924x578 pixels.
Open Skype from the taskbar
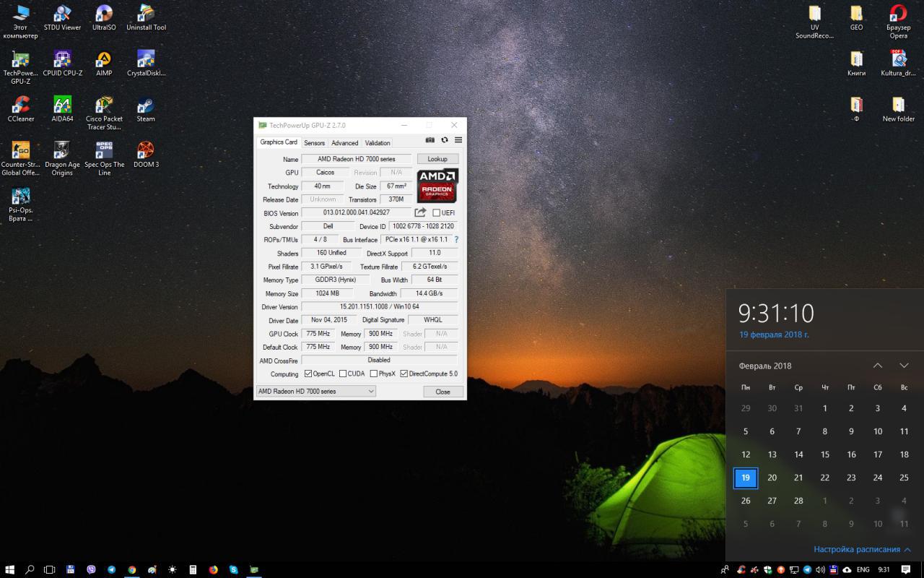234,569
